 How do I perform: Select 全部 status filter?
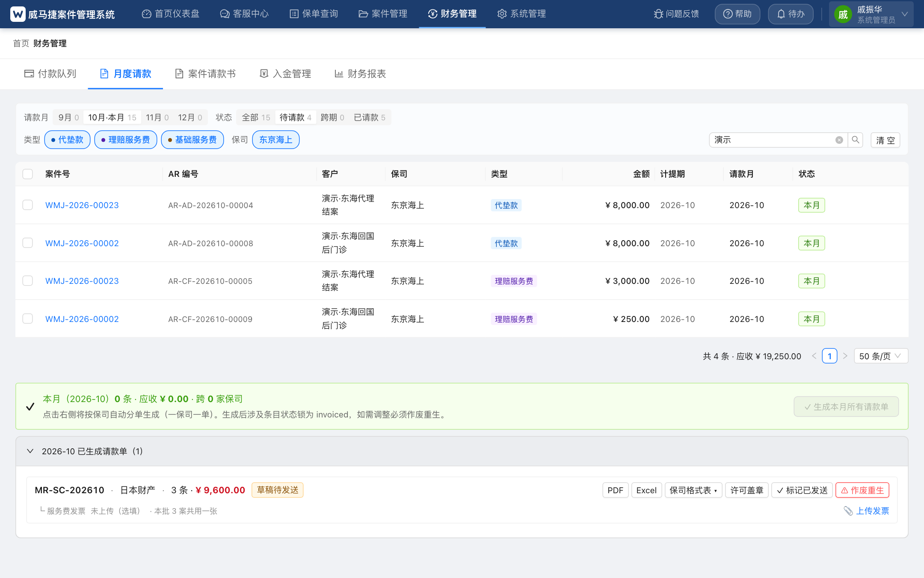256,117
